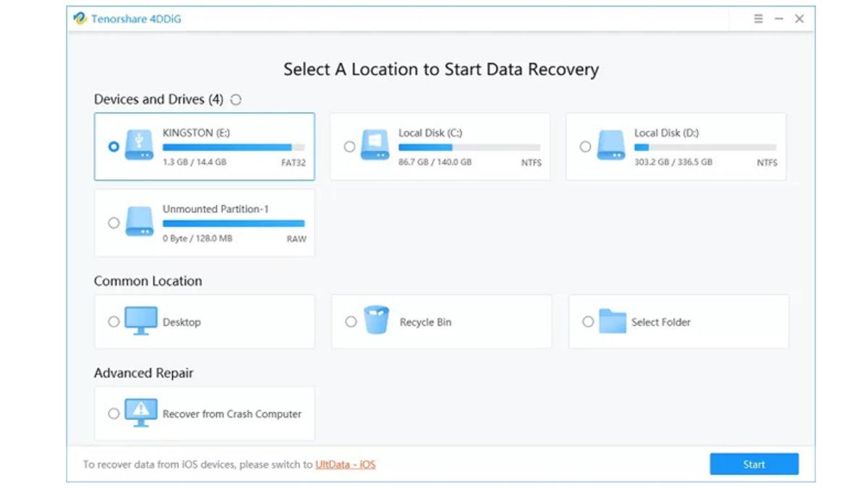868x488 pixels.
Task: Click the Tenorshare 4DDiG logo icon
Action: (x=80, y=19)
